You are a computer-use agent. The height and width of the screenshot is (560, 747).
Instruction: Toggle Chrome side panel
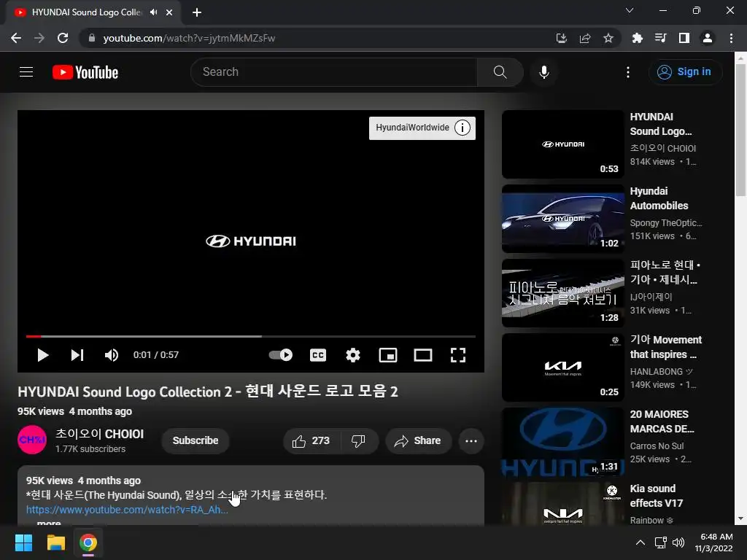point(684,38)
